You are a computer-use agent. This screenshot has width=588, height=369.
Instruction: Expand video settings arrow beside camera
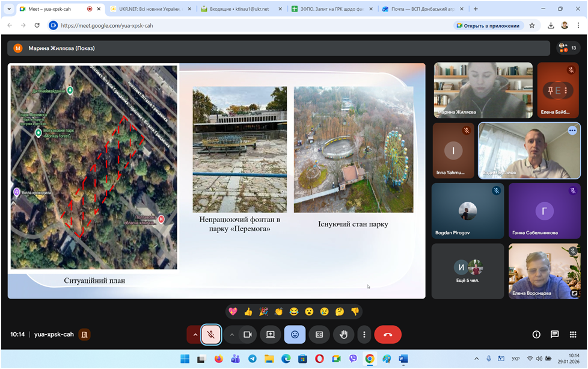pos(231,335)
